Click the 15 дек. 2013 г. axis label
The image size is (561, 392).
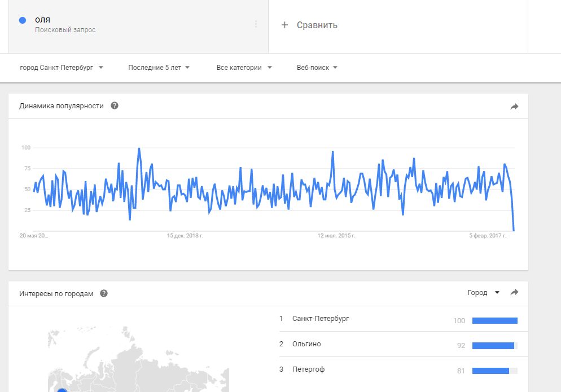(x=185, y=235)
